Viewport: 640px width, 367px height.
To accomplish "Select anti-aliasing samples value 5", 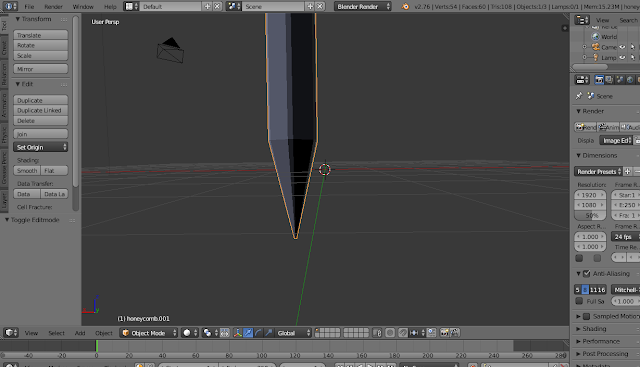I will (x=578, y=290).
